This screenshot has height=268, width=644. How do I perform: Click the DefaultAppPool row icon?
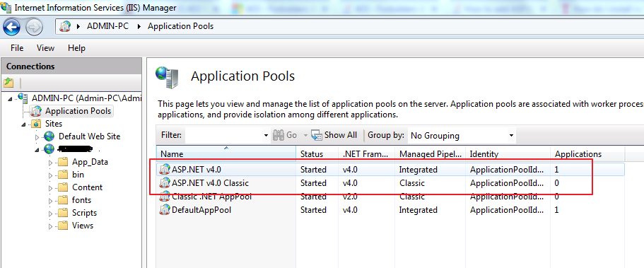tap(165, 209)
